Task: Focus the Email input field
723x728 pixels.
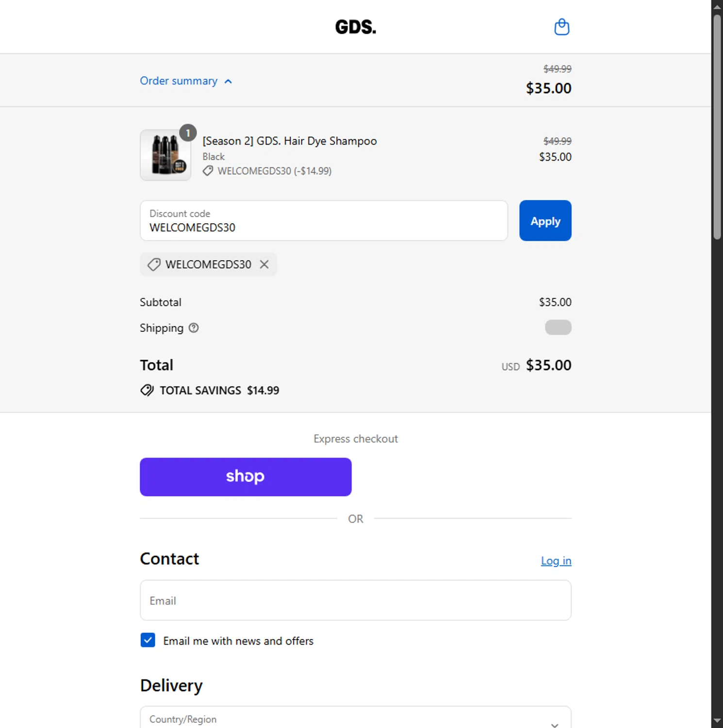Action: tap(356, 600)
